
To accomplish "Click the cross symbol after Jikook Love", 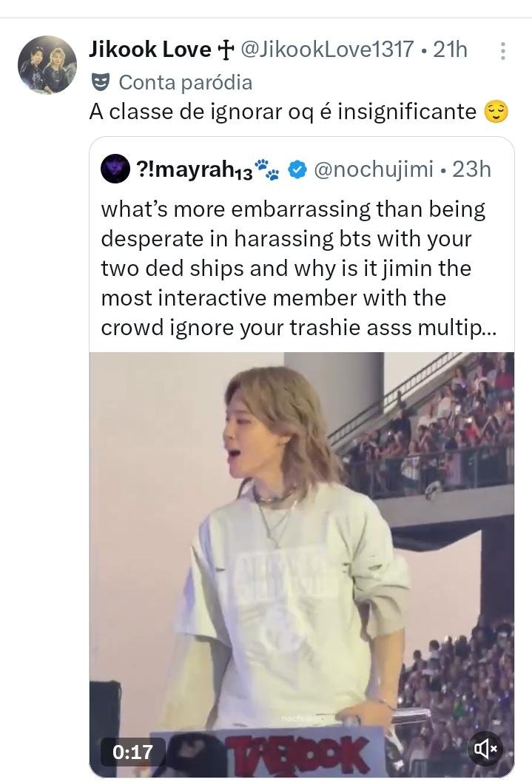I will tap(226, 50).
